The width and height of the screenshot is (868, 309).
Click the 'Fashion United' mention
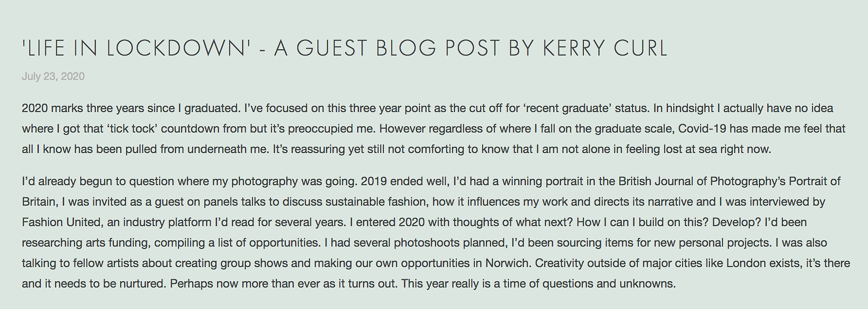pyautogui.click(x=61, y=222)
